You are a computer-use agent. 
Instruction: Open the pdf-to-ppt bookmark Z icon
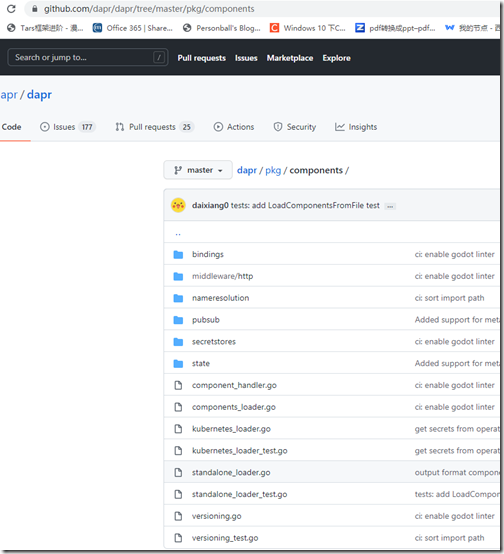(x=360, y=28)
